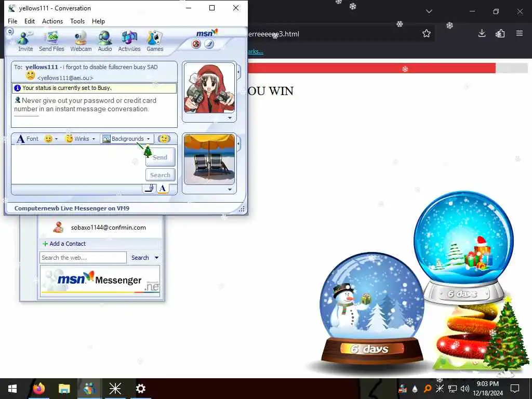Collapse own display picture side arrow
532x399 pixels.
click(239, 144)
